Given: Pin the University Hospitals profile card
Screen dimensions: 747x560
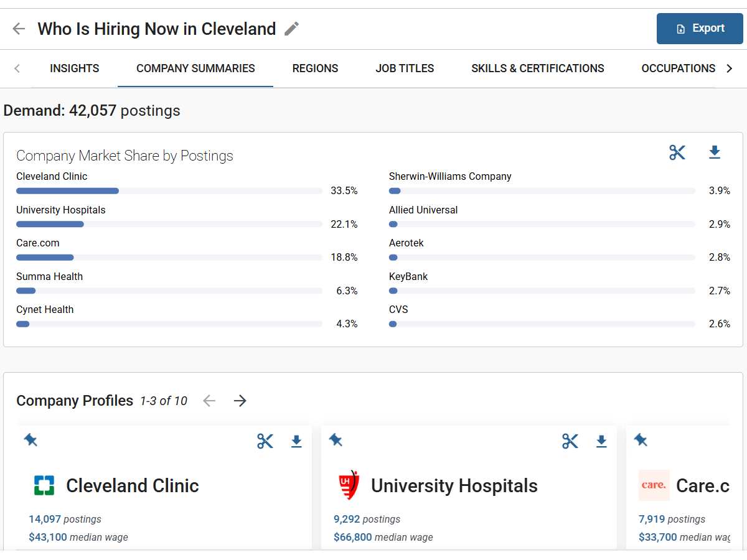Looking at the screenshot, I should [336, 441].
